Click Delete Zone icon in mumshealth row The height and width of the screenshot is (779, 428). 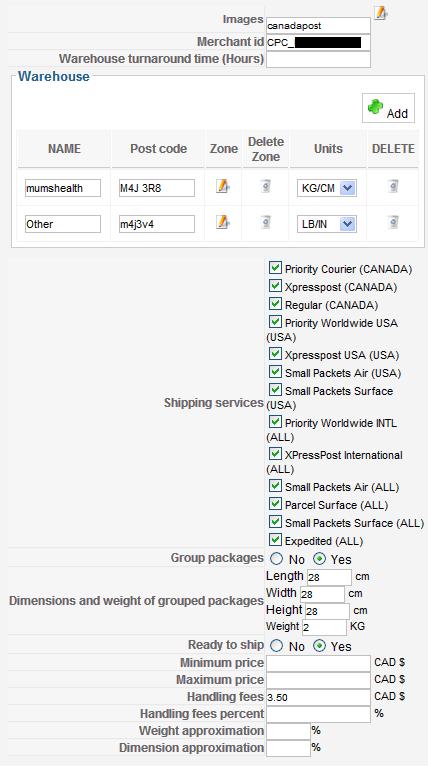(265, 186)
